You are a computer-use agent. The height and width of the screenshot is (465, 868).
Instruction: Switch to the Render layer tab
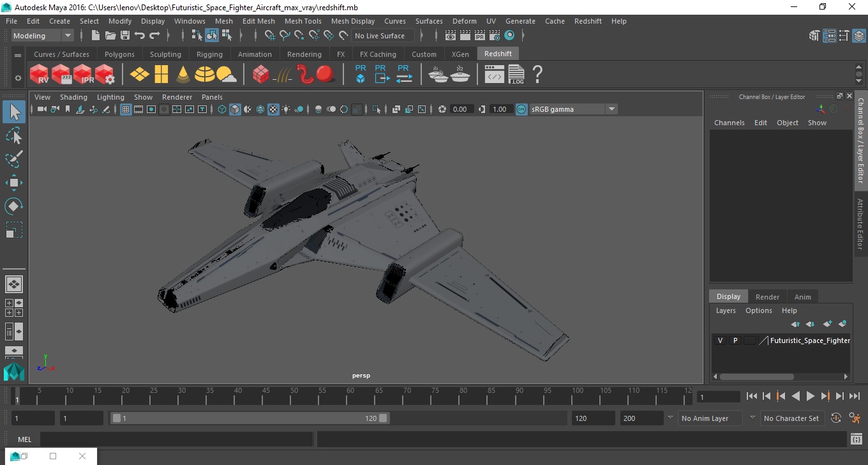[767, 297]
